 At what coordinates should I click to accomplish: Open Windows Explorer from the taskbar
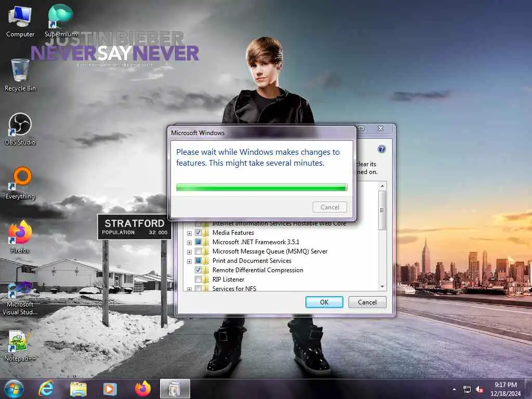click(78, 389)
